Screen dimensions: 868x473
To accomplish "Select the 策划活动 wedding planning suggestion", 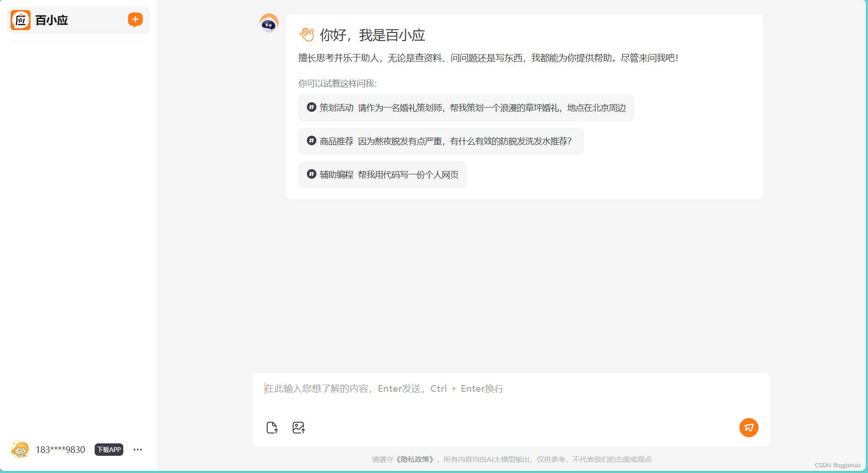I will pos(466,107).
